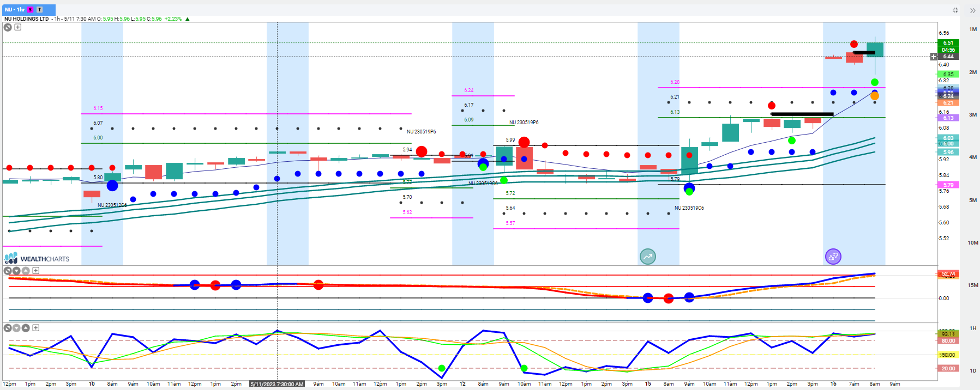This screenshot has width=980, height=390.
Task: Click the light green 6.35 price tag
Action: click(948, 74)
